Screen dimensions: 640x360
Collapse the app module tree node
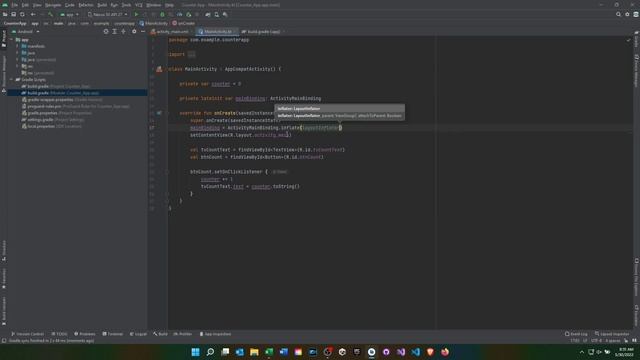(11, 40)
